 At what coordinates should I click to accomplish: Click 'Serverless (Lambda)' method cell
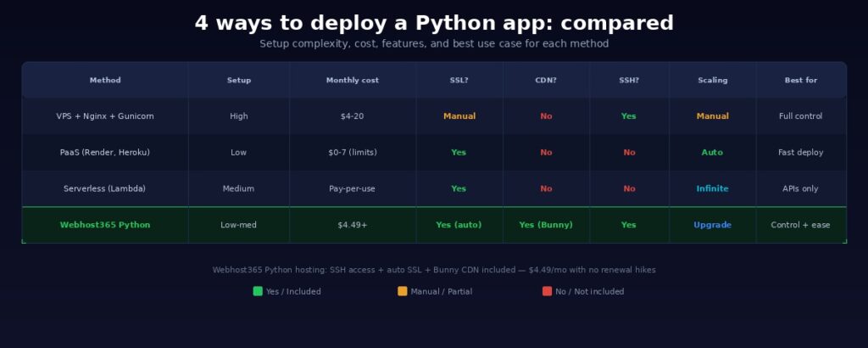(104, 188)
